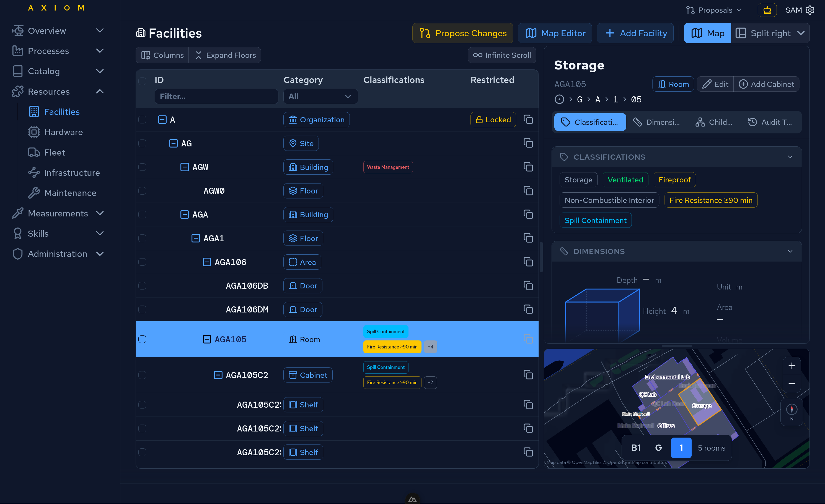The width and height of the screenshot is (825, 504).
Task: Select floor G in the map floor selector
Action: tap(658, 448)
